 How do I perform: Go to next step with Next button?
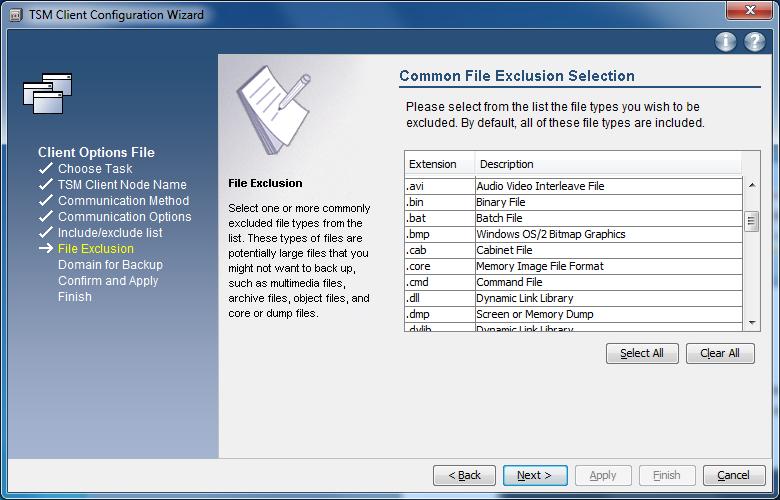point(535,475)
